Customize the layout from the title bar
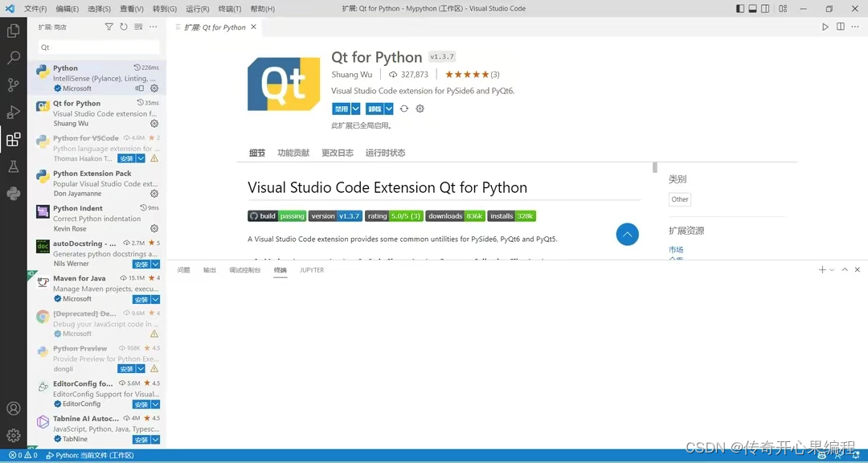 (x=783, y=8)
